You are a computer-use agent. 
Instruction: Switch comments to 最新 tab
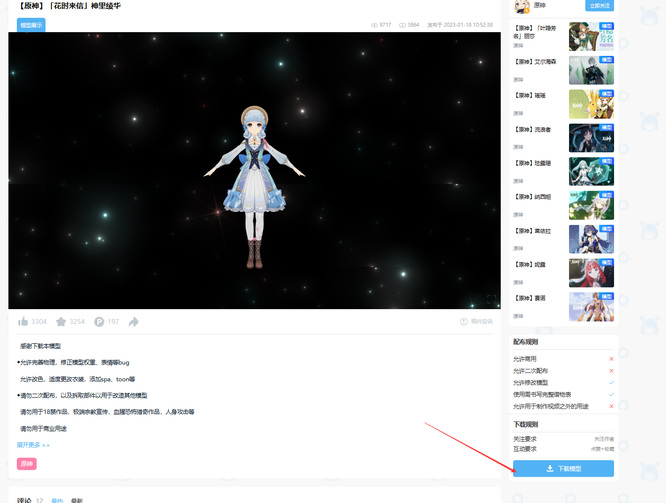pos(77,499)
